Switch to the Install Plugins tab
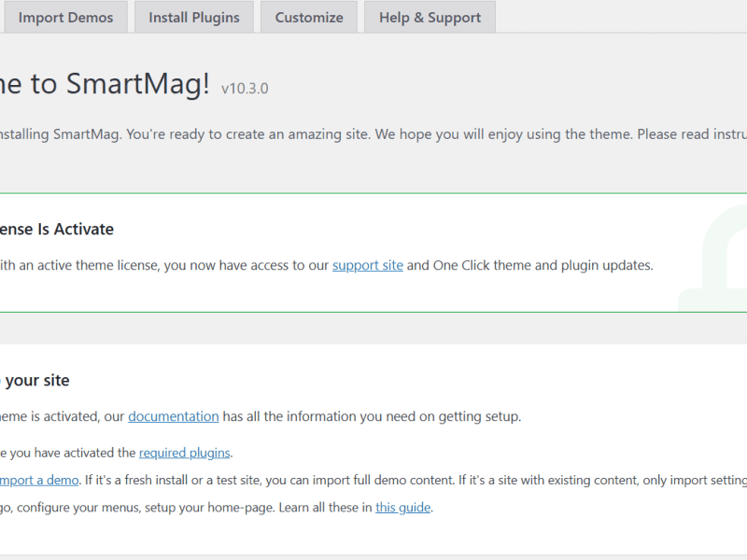 [194, 17]
